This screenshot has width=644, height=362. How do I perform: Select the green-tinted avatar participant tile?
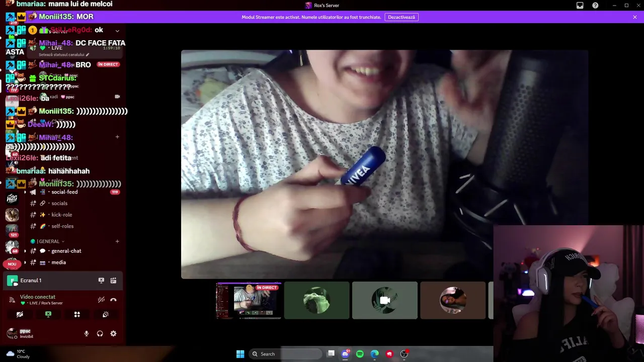coord(316,301)
